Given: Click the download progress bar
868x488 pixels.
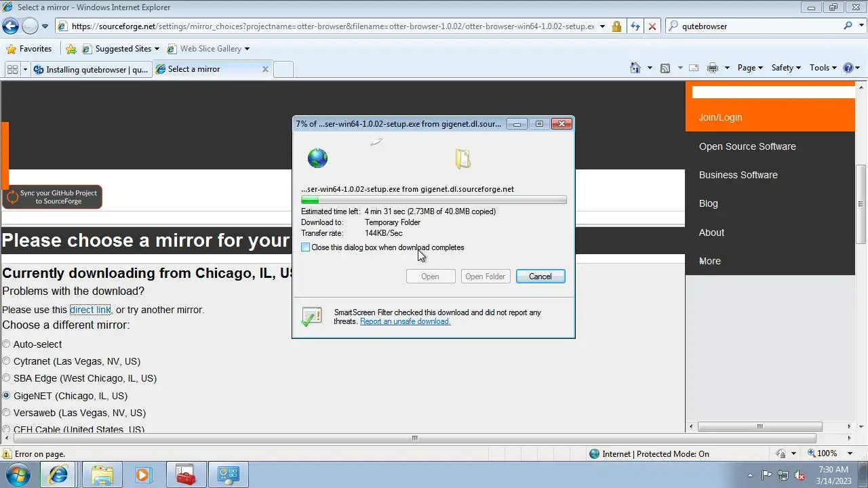Looking at the screenshot, I should tap(434, 200).
